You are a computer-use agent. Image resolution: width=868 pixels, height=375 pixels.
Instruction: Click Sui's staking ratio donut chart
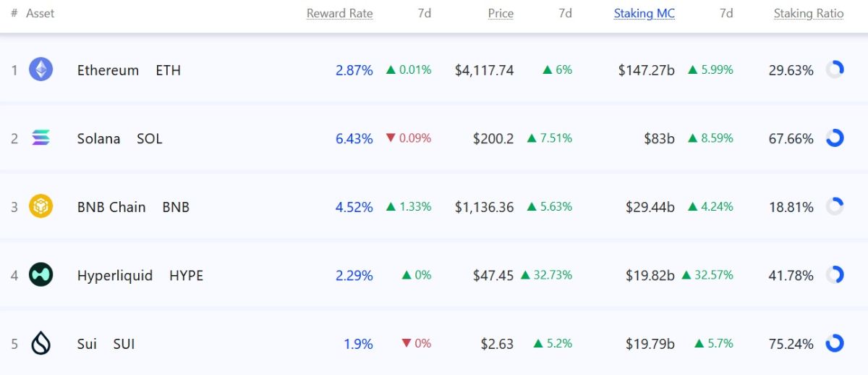835,343
